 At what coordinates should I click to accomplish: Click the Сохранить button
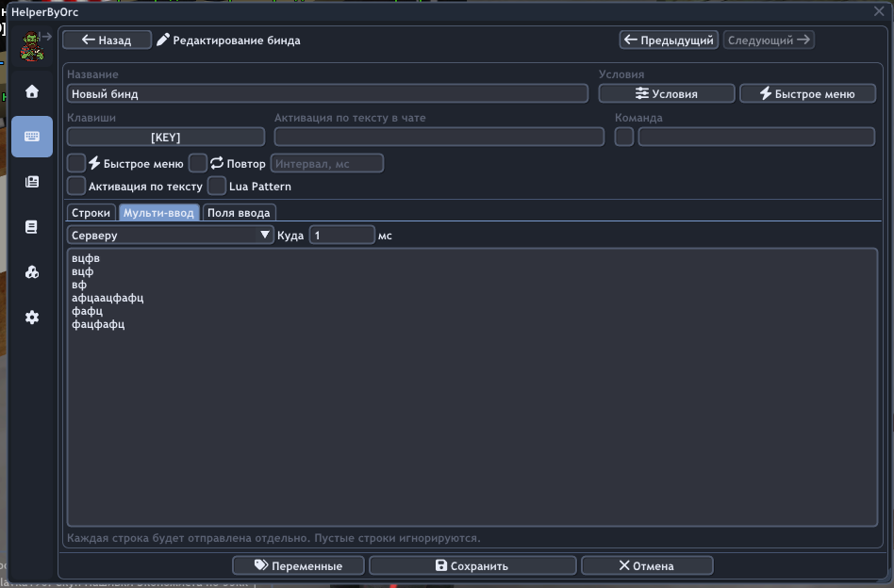pos(472,565)
